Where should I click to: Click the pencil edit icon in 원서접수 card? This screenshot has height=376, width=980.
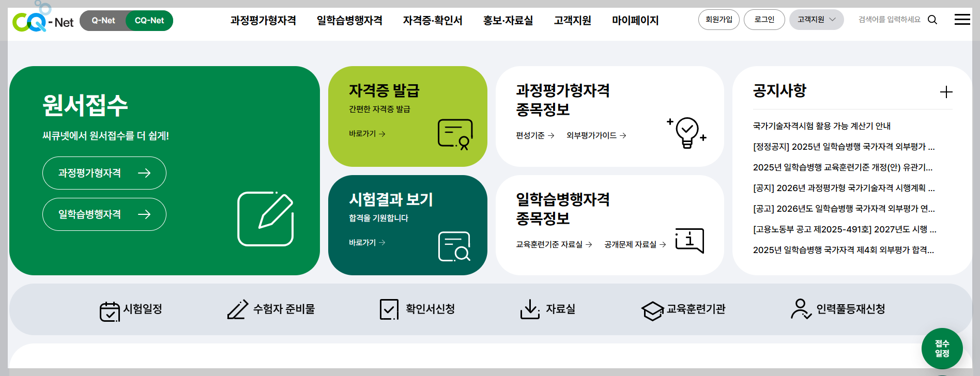266,218
